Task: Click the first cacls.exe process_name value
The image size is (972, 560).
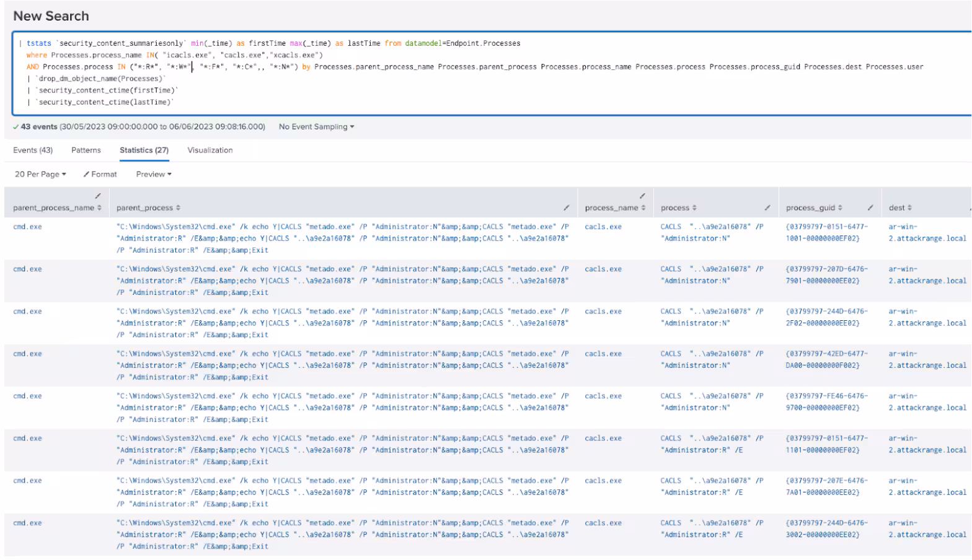Action: (603, 227)
